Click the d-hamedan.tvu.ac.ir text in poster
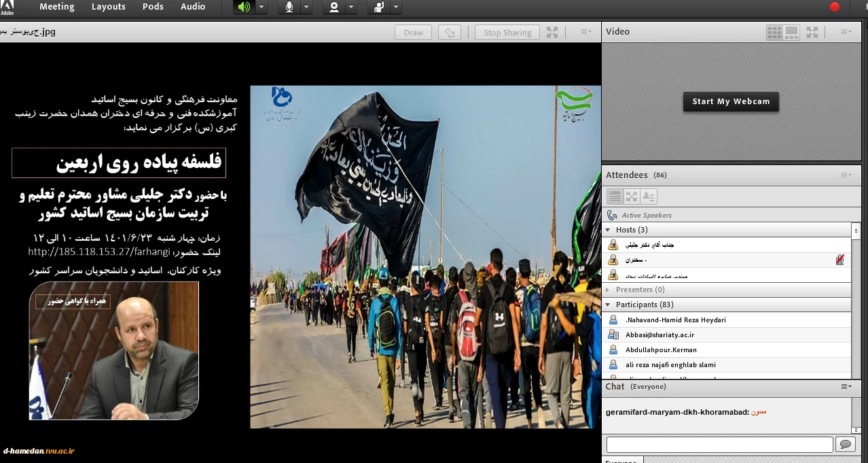Image resolution: width=868 pixels, height=463 pixels. 39,451
